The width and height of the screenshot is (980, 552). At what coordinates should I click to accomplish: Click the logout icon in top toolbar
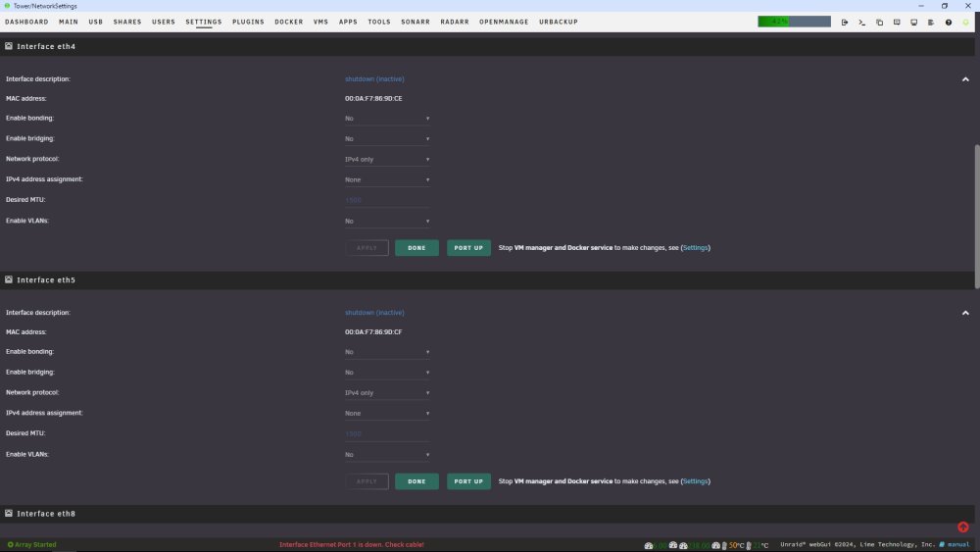pos(845,23)
